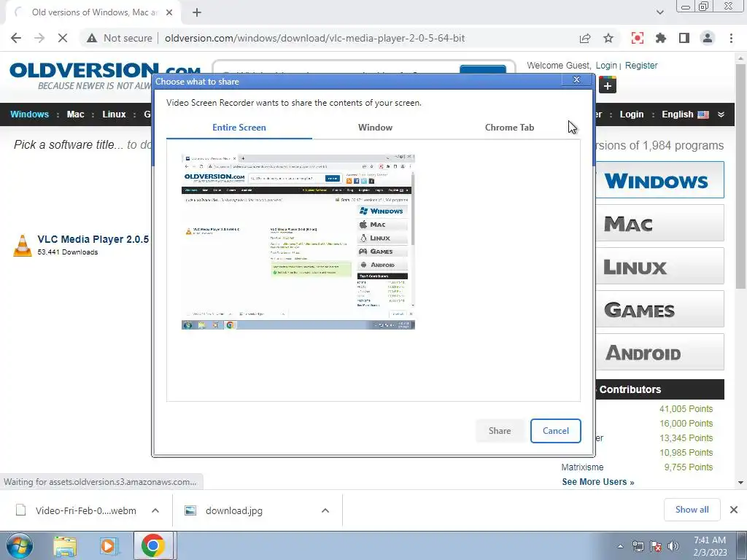Open Windows category in site navigation
Viewport: 747px width, 560px height.
pos(29,114)
